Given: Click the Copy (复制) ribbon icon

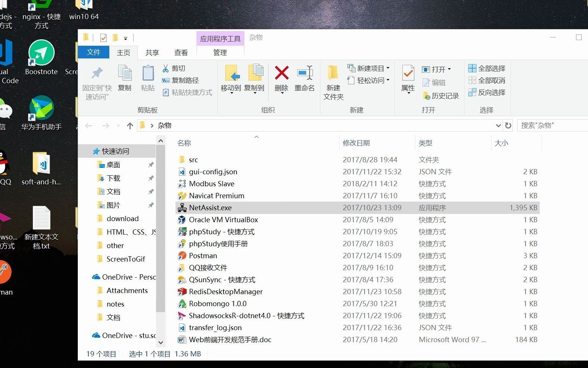Looking at the screenshot, I should [x=125, y=73].
